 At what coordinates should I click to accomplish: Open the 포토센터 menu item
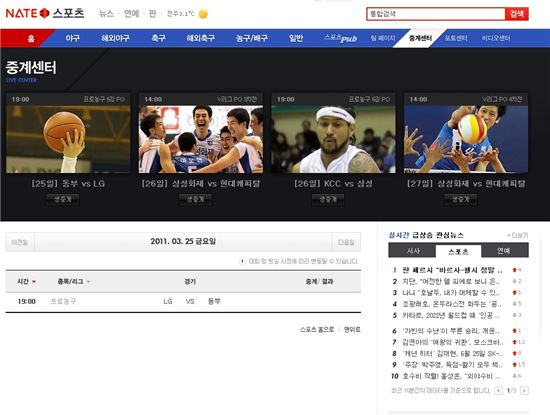click(456, 38)
